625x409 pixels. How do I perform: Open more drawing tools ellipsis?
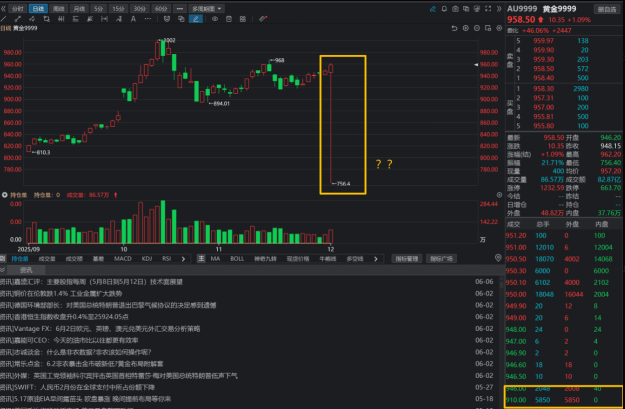(147, 19)
